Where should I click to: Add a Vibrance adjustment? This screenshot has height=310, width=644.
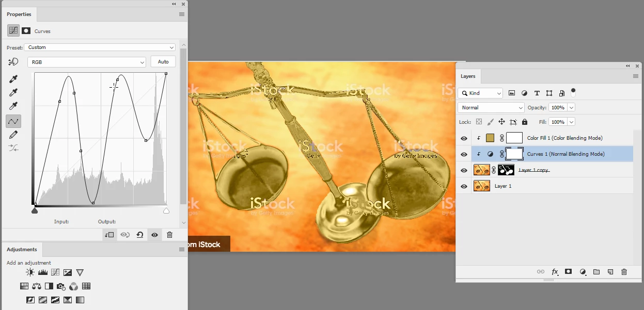80,272
